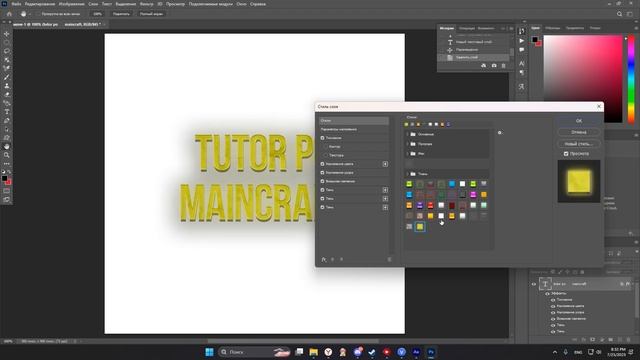Switch to the Градиенты tab
The width and height of the screenshot is (640, 360).
click(575, 28)
